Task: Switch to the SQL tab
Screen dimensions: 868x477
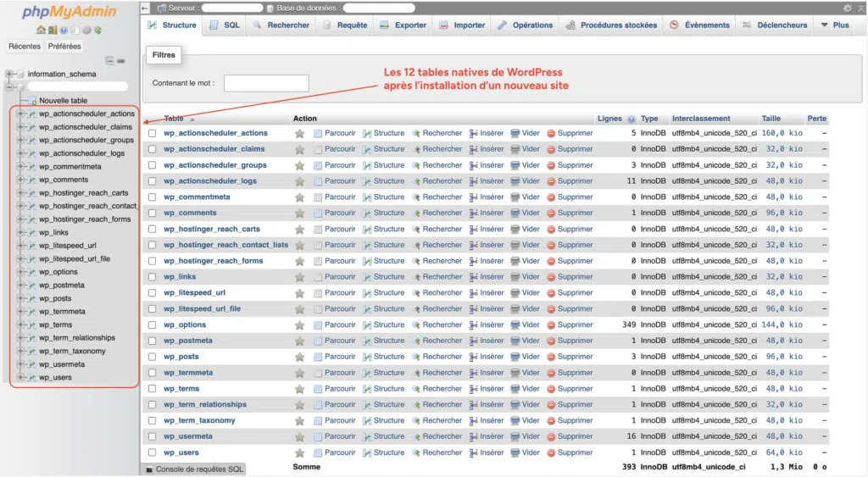Action: (x=225, y=25)
